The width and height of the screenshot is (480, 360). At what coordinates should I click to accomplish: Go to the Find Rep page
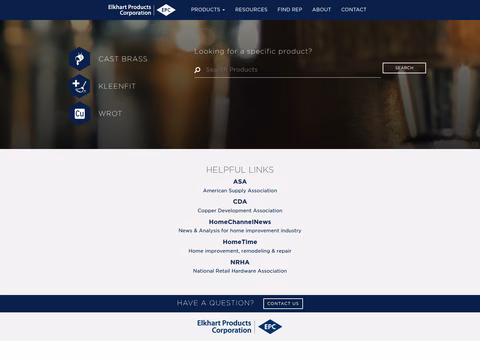(290, 10)
